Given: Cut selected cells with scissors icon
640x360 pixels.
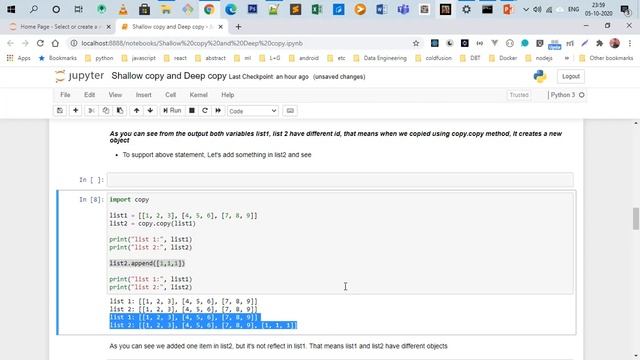Looking at the screenshot, I should (91, 111).
